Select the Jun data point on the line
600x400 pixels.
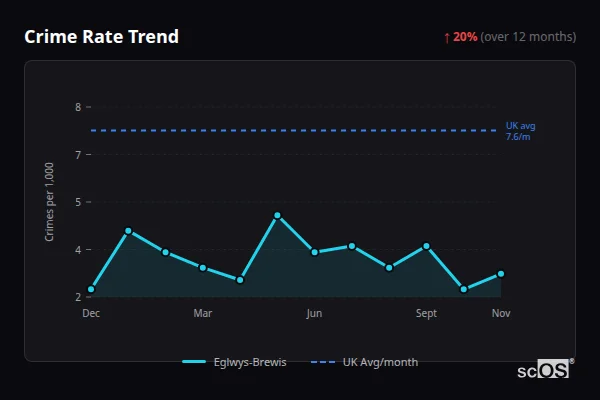315,252
